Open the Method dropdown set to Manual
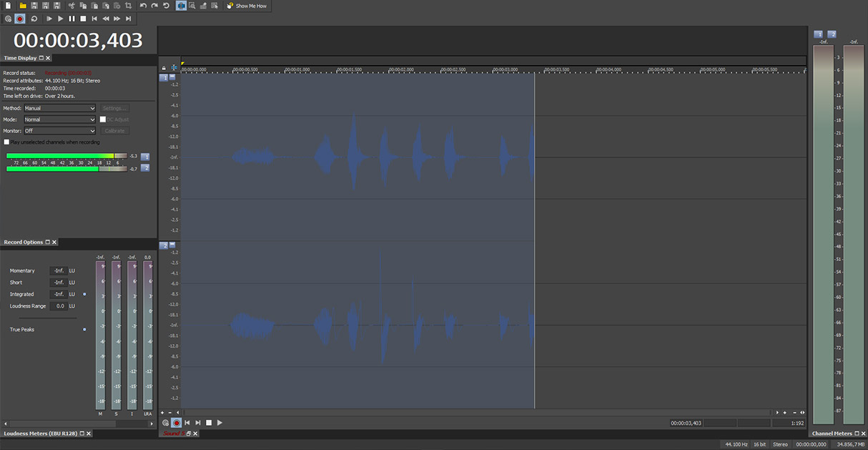This screenshot has width=868, height=450. pos(59,108)
